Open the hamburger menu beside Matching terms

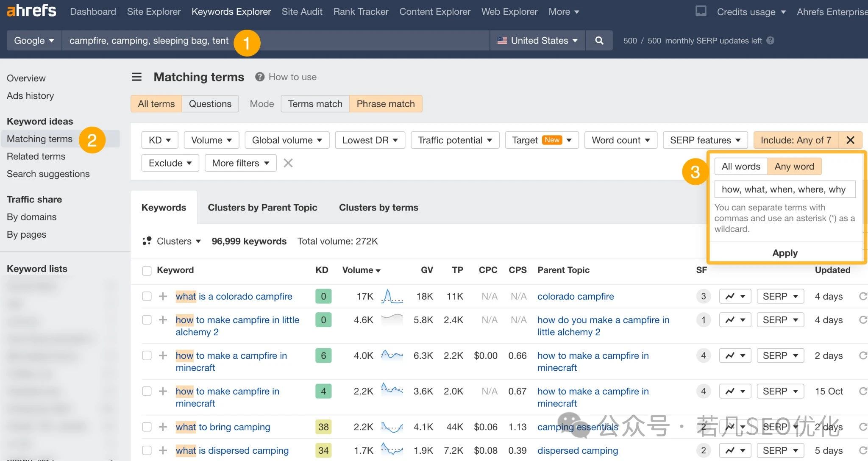(x=136, y=77)
